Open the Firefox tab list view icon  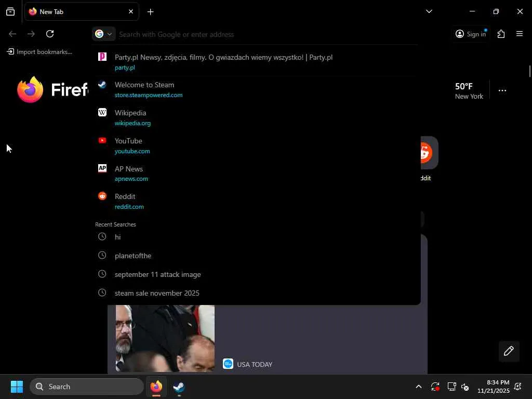[x=10, y=11]
